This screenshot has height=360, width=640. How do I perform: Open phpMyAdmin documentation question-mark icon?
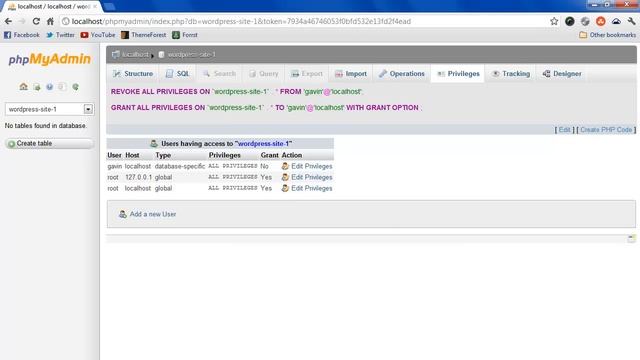click(49, 87)
